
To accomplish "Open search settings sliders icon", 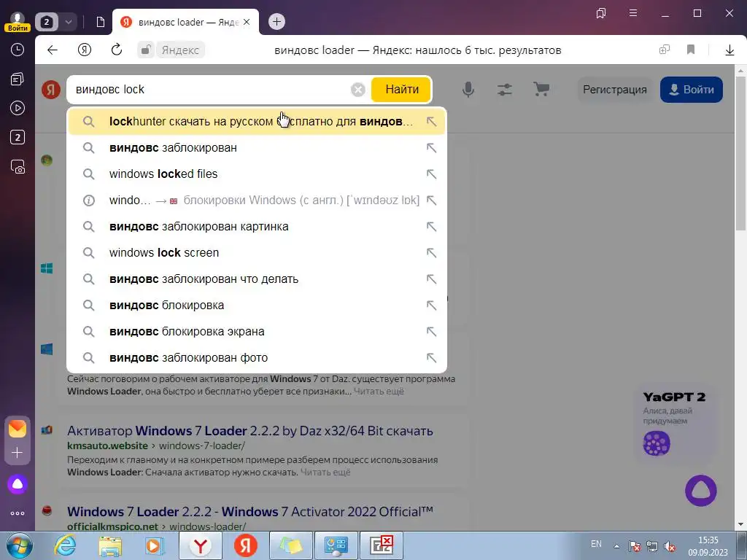I will click(x=505, y=90).
